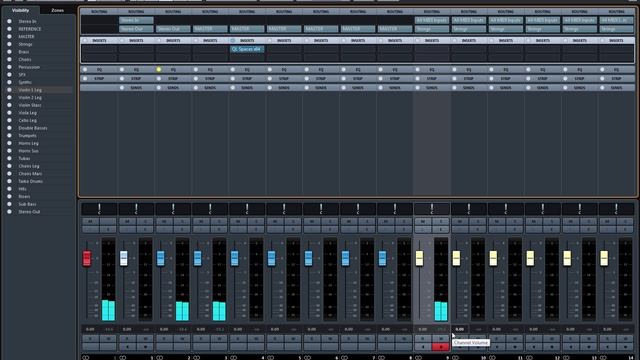
Task: Toggle the Monitor button on channel 9
Action: coord(423,347)
